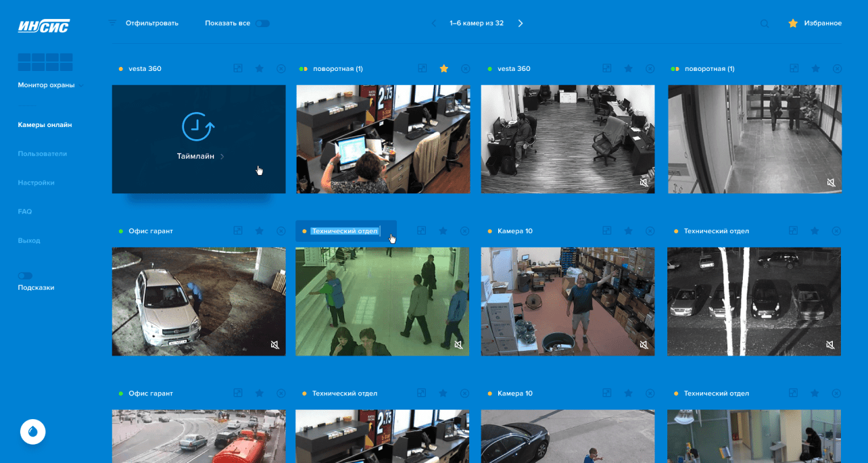Click the '1–6 камер из 32' page counter
Image resolution: width=868 pixels, height=463 pixels.
477,24
